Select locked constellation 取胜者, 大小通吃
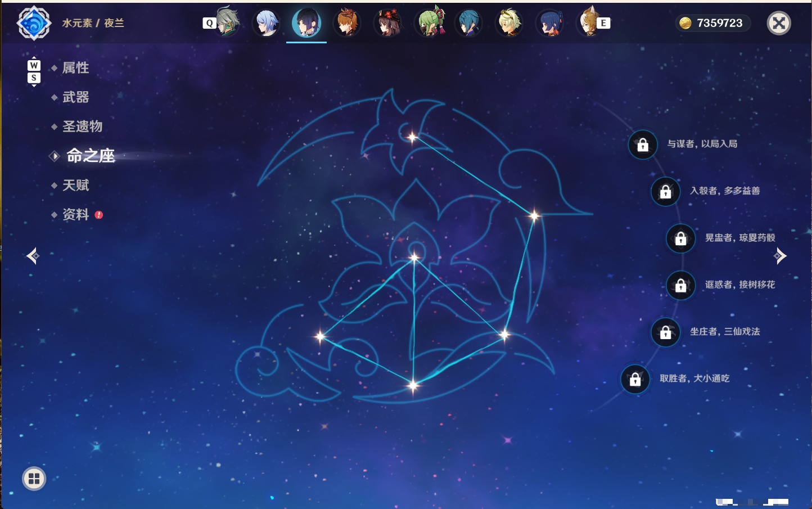The height and width of the screenshot is (509, 812). click(x=635, y=379)
